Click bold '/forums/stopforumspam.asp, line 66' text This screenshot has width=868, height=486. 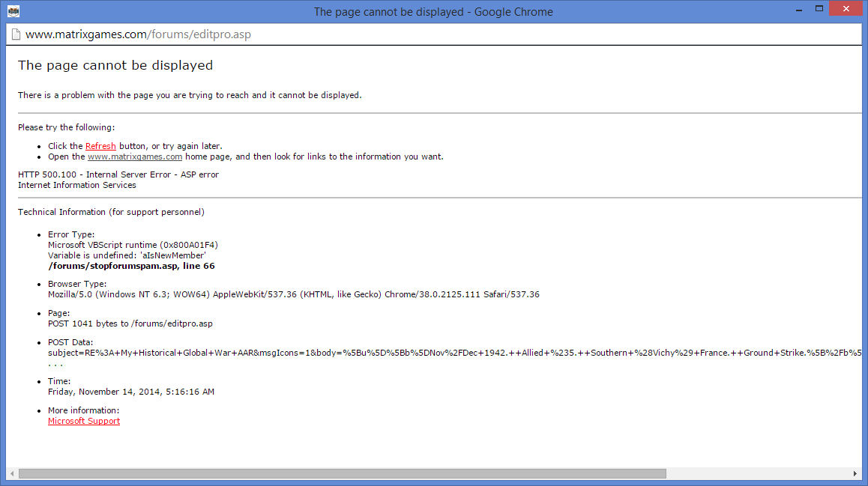(x=131, y=266)
